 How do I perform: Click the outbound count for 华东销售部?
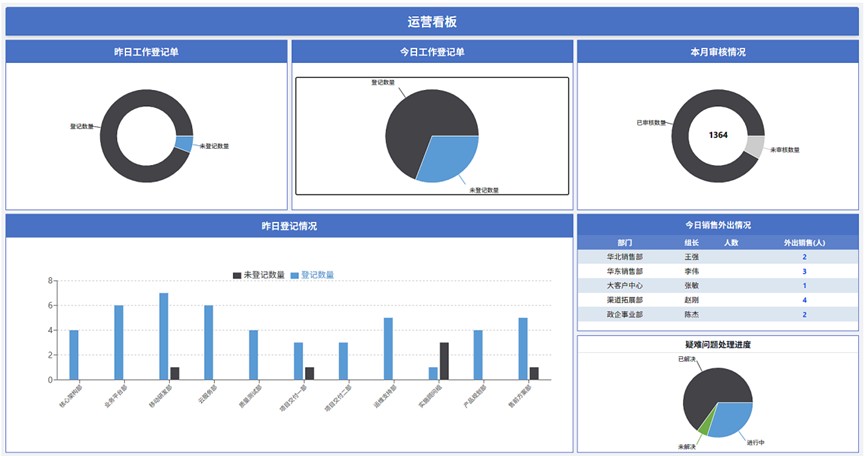804,271
